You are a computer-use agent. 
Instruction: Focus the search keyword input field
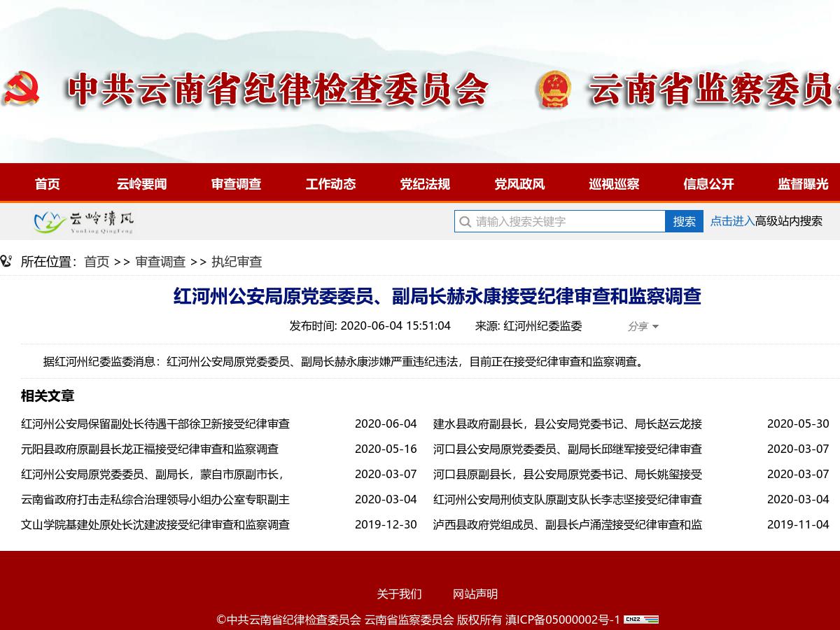(x=567, y=222)
